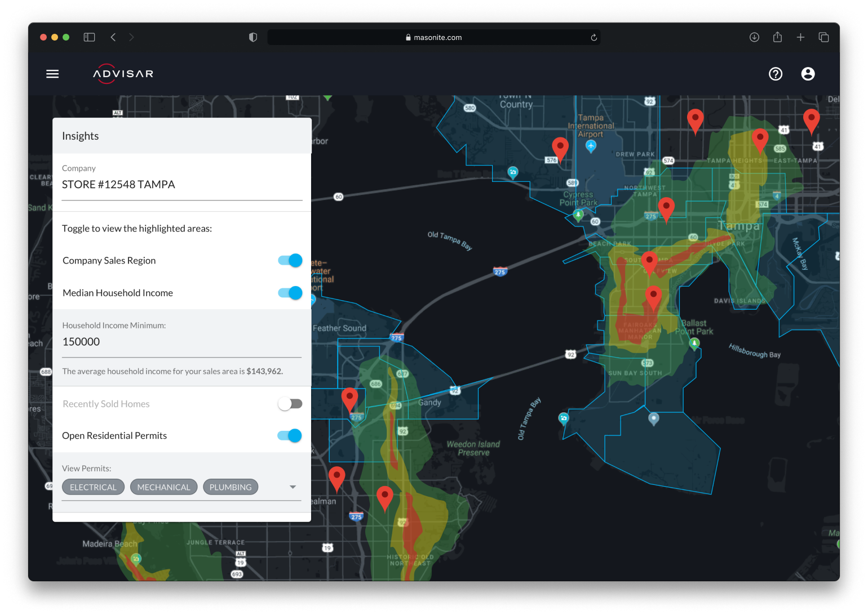Open Safari downloads icon
The height and width of the screenshot is (615, 868).
click(754, 37)
